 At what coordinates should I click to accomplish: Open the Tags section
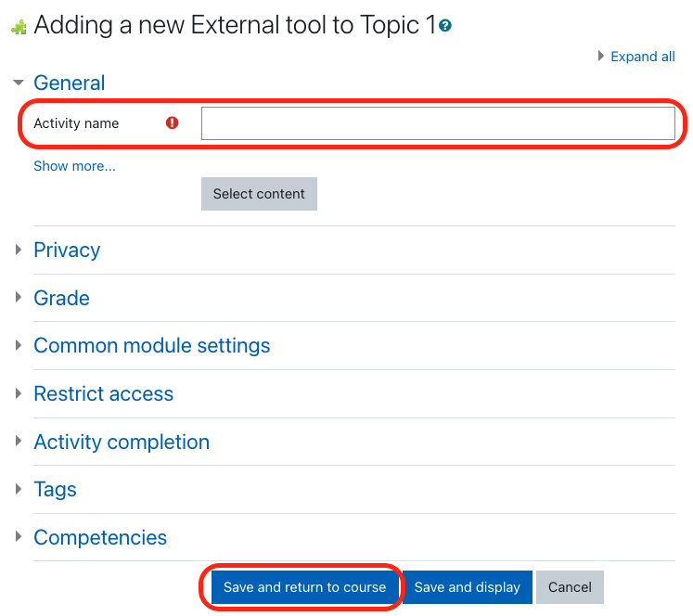point(55,489)
